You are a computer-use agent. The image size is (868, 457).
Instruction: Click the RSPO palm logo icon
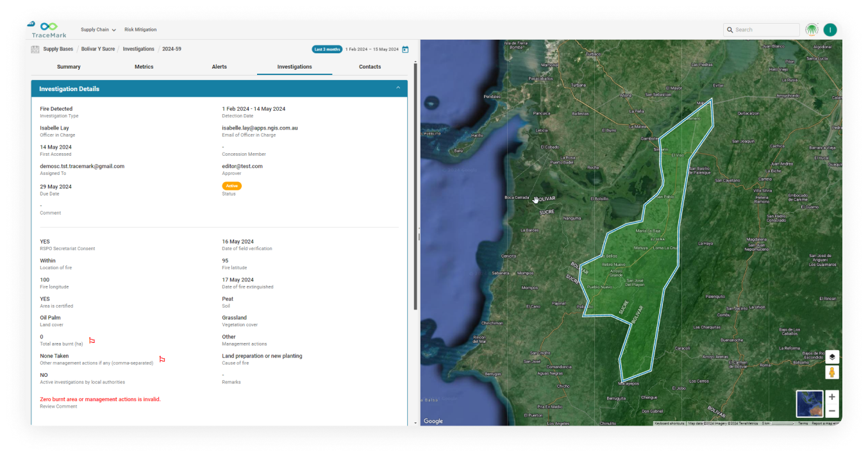coord(812,30)
